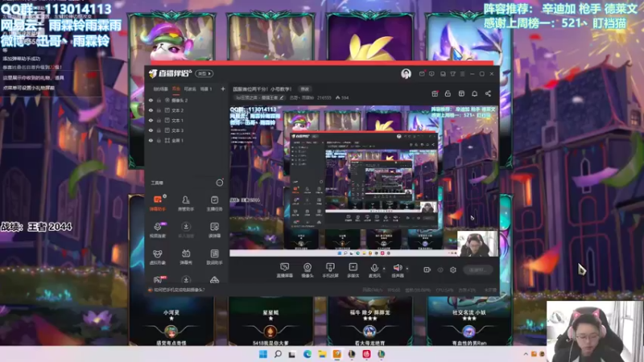Toggle lock on the 文本 1 source
This screenshot has width=644, height=362.
159,120
